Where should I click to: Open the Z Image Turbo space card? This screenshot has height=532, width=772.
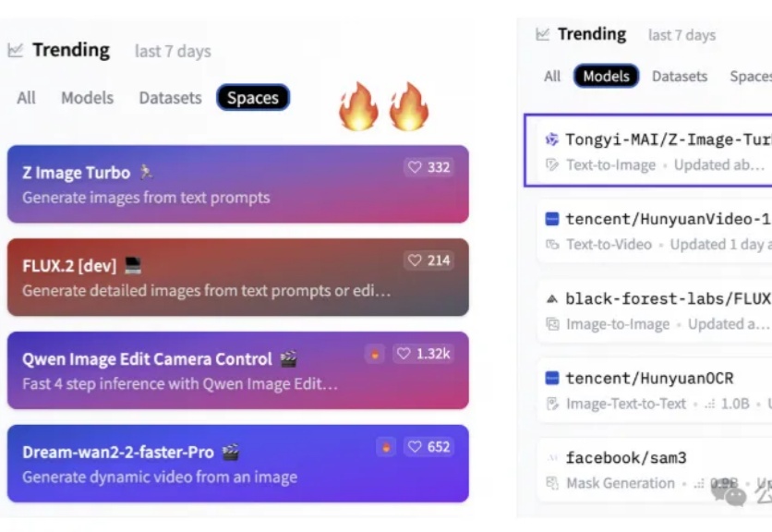(238, 184)
